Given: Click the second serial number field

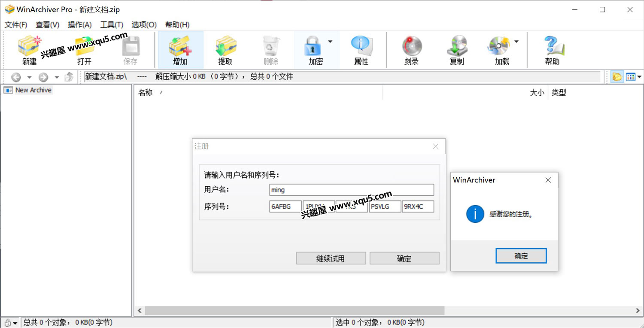Looking at the screenshot, I should coord(319,207).
